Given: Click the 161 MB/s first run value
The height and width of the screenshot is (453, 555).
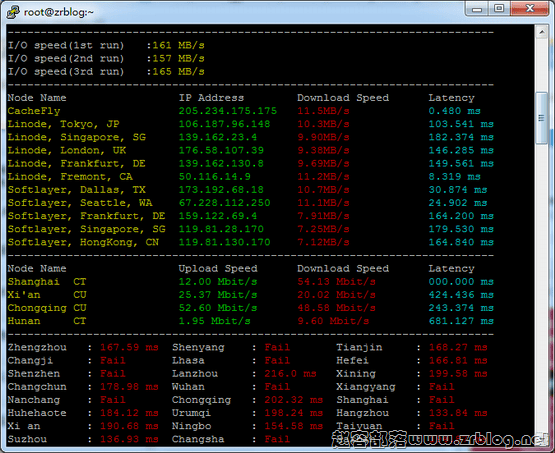Looking at the screenshot, I should 178,45.
